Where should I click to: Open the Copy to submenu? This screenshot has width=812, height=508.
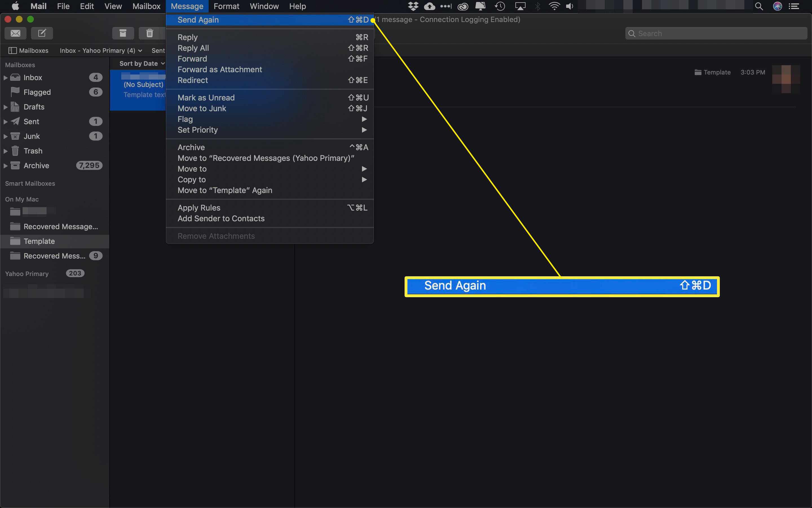pos(270,180)
